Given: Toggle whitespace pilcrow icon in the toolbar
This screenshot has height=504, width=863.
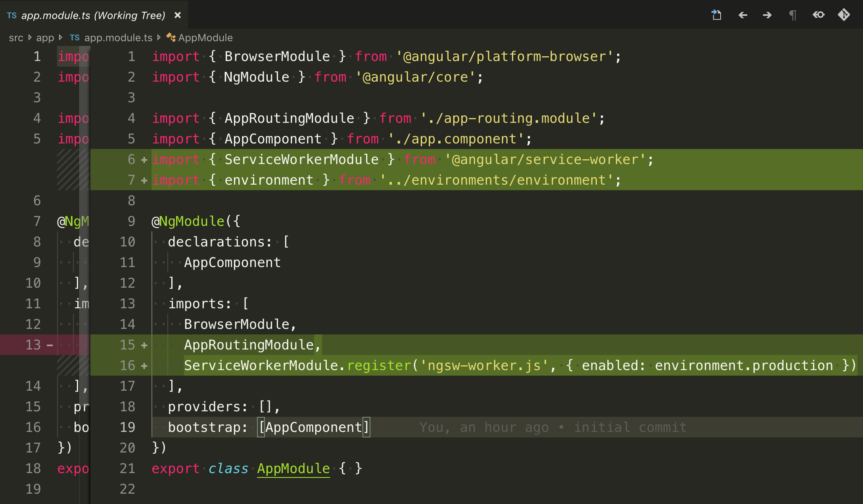Looking at the screenshot, I should (x=792, y=15).
